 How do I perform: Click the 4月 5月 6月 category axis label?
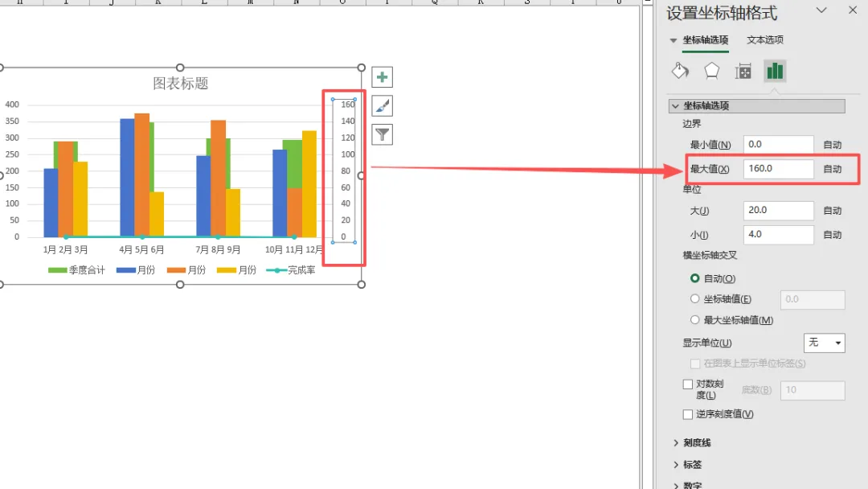point(141,250)
